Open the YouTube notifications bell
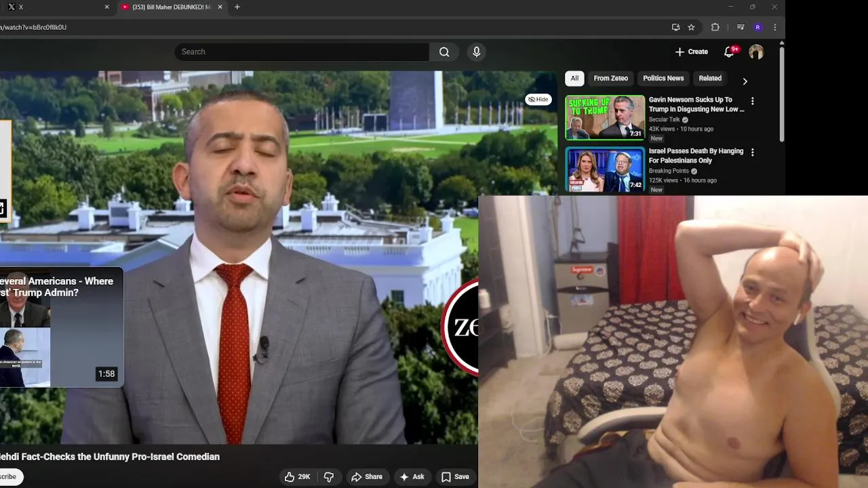Viewport: 868px width, 488px height. [x=730, y=52]
